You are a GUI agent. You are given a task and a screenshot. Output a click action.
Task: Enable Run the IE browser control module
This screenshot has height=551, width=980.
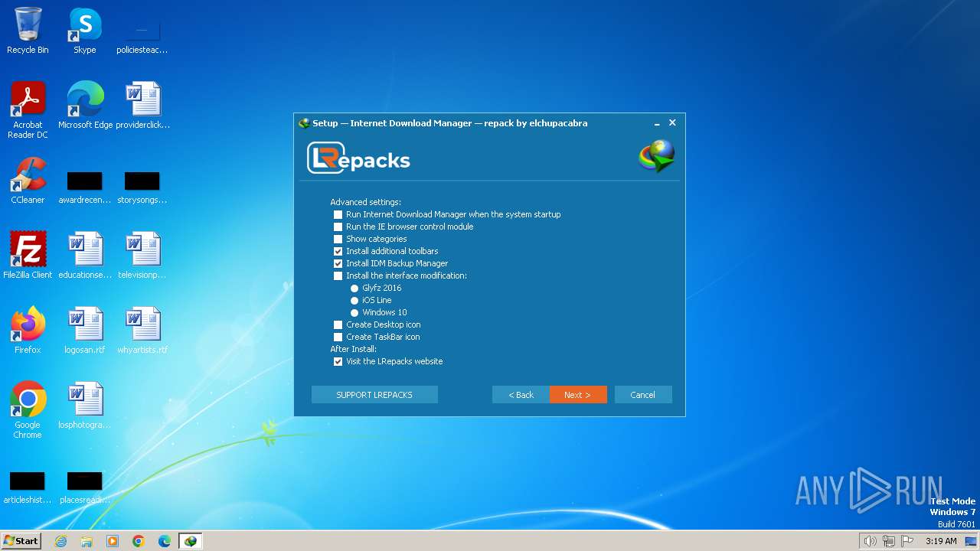(x=338, y=227)
